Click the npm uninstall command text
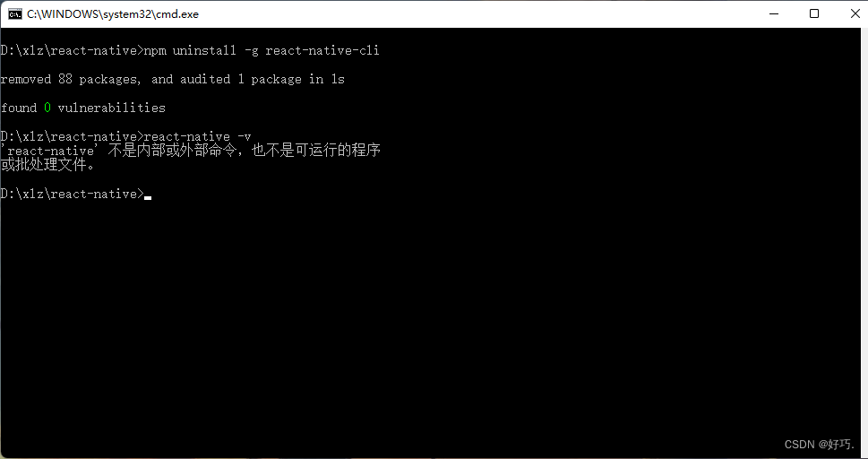The image size is (868, 459). (190, 50)
